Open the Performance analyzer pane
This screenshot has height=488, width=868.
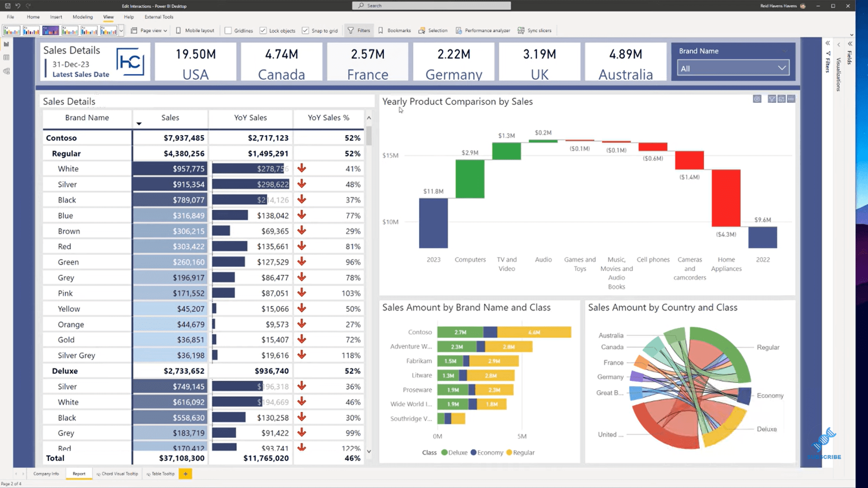click(x=483, y=30)
